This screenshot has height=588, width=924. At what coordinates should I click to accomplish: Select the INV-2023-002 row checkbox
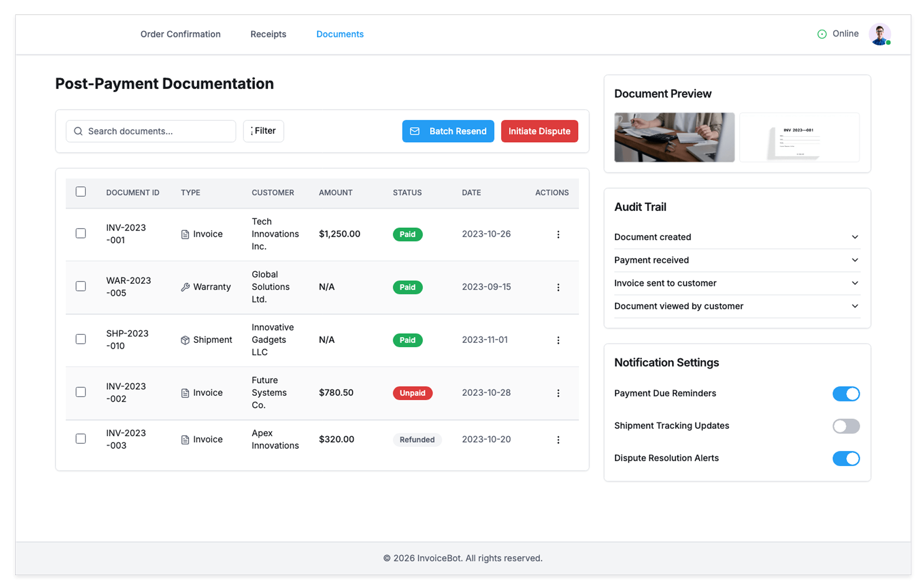point(81,392)
